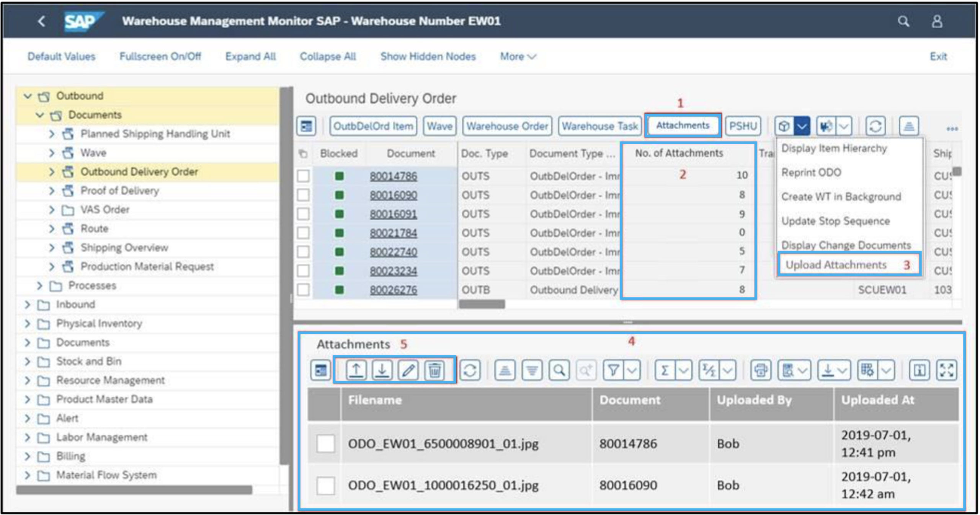Click the Warehouse Order button
This screenshot has width=980, height=515.
pyautogui.click(x=507, y=126)
